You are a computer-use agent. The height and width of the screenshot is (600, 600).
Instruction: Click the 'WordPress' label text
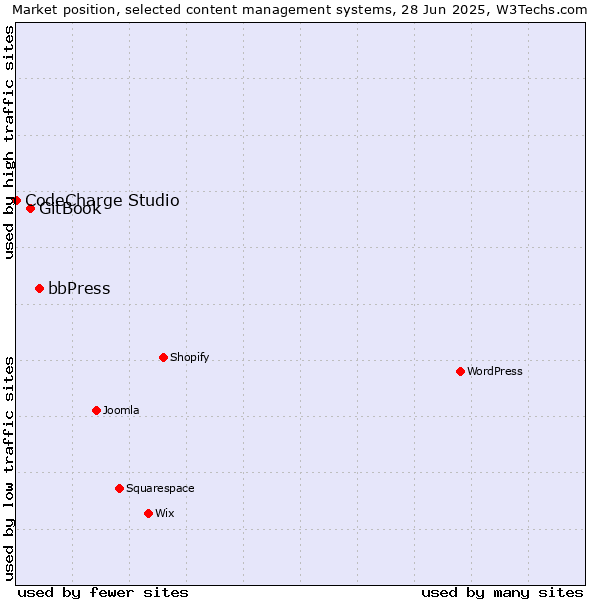(x=494, y=371)
